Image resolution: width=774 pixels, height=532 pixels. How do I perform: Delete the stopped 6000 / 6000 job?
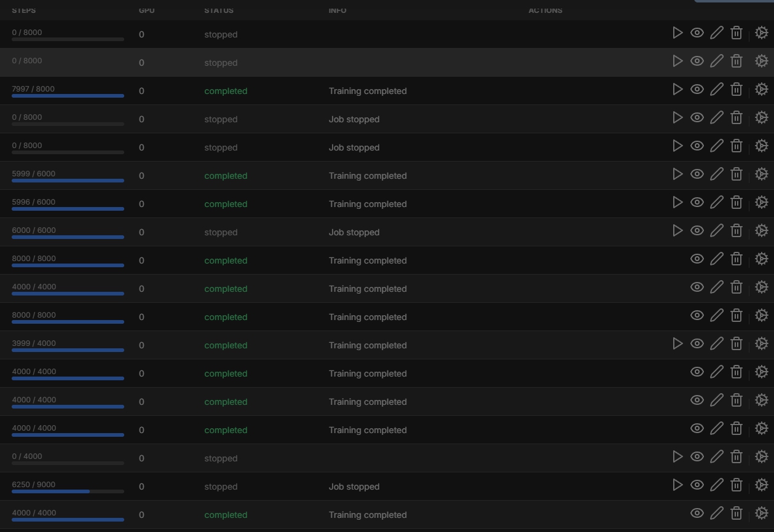736,230
